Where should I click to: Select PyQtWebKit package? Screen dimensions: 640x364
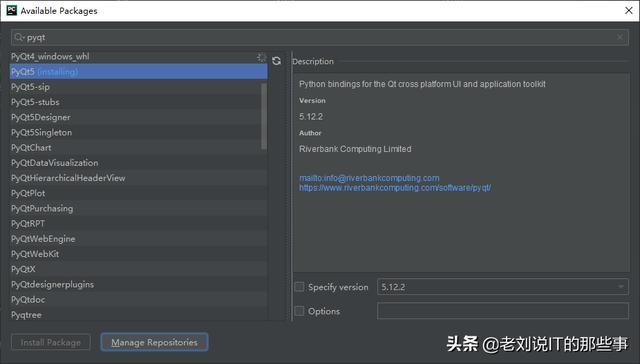[x=139, y=254]
